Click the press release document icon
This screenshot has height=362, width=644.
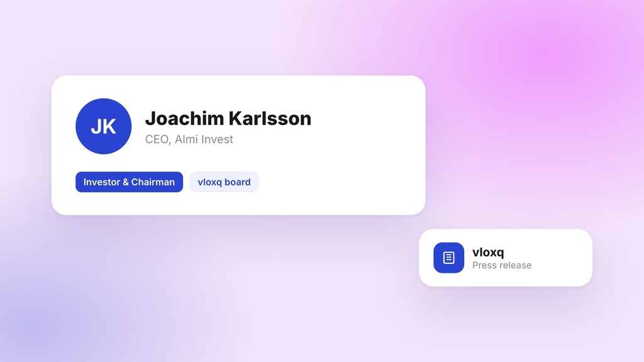(448, 258)
